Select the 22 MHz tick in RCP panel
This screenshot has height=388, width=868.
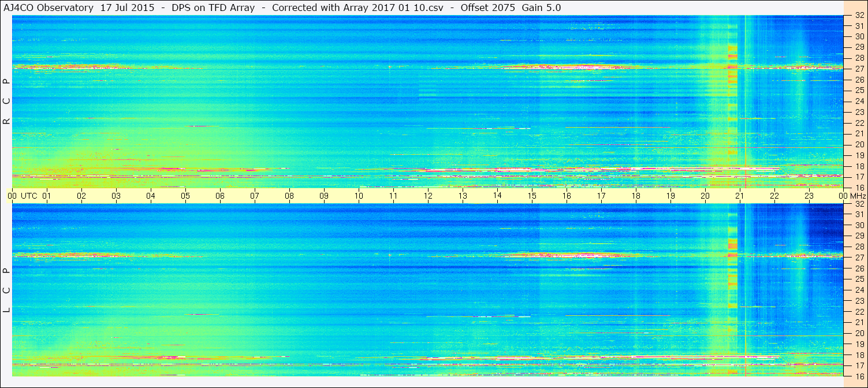(859, 123)
